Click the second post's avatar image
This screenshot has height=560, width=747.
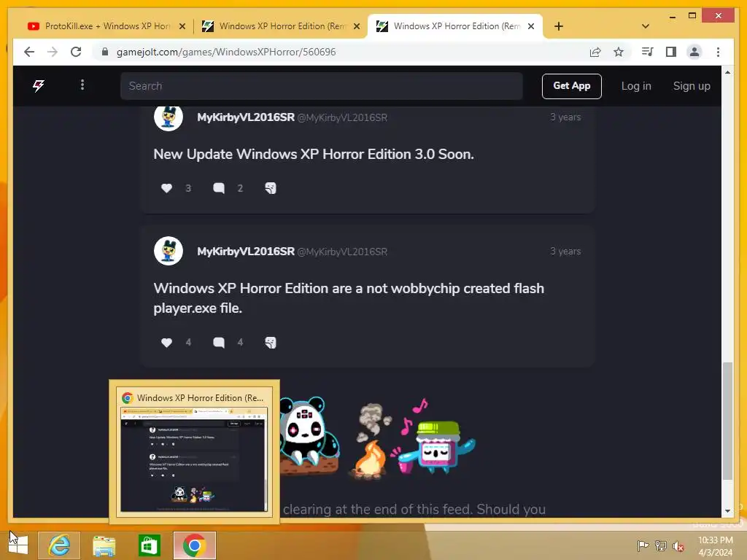click(169, 251)
